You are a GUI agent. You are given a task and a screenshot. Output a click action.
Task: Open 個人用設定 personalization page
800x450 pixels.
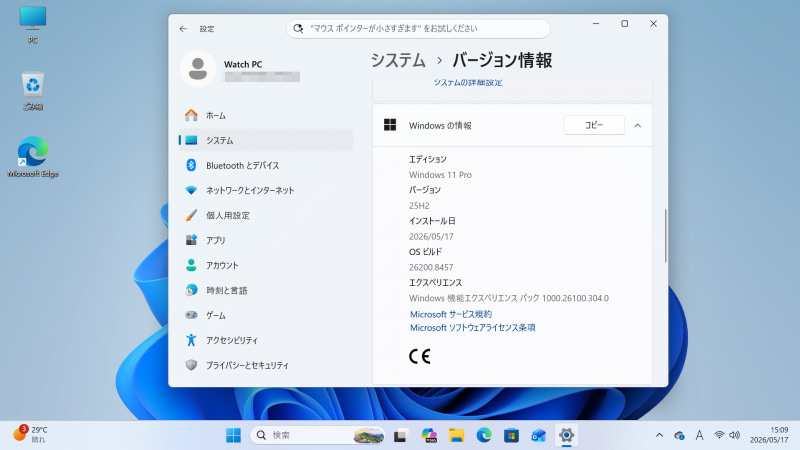point(265,215)
